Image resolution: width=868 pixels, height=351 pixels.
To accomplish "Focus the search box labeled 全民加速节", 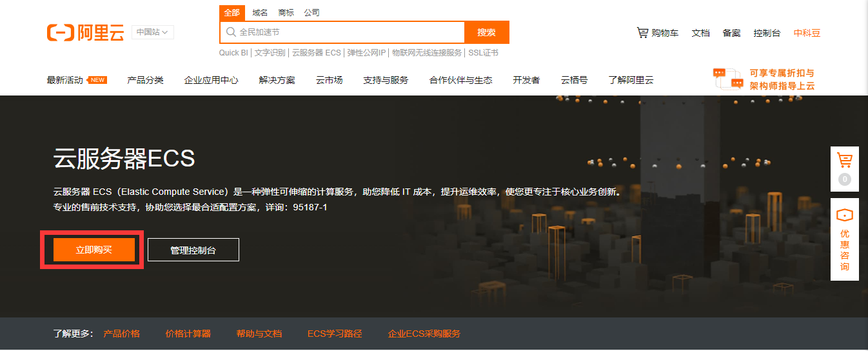I will pyautogui.click(x=342, y=32).
